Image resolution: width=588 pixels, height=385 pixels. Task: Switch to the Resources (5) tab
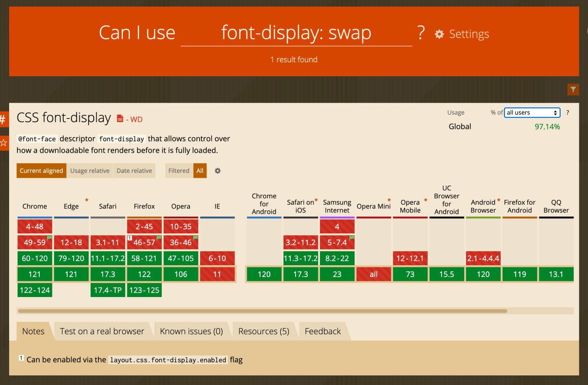click(264, 331)
